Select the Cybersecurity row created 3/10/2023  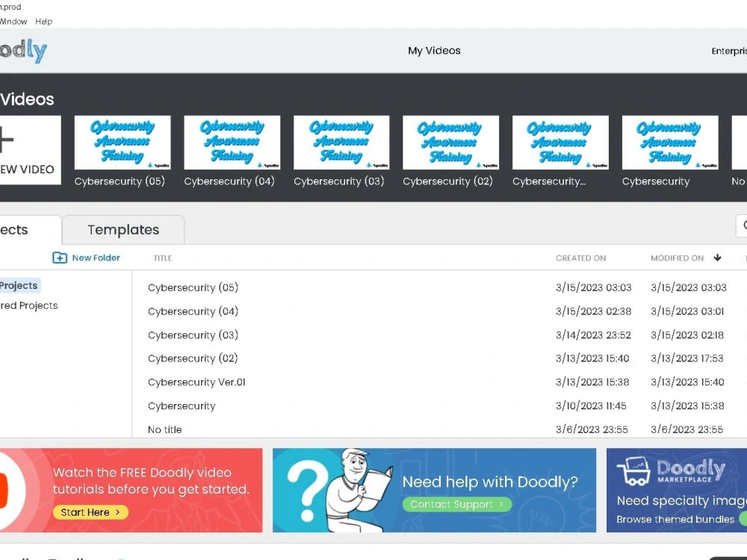(x=438, y=406)
